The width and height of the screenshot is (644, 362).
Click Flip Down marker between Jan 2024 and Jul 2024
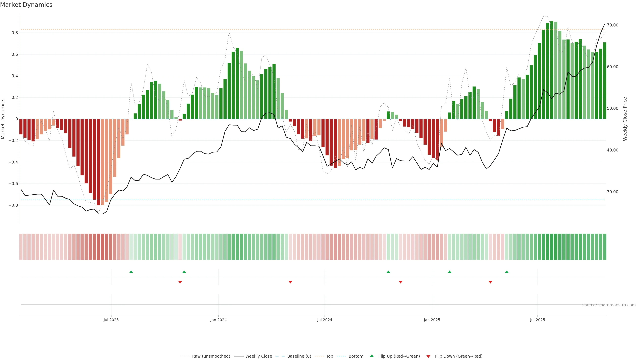pyautogui.click(x=290, y=282)
